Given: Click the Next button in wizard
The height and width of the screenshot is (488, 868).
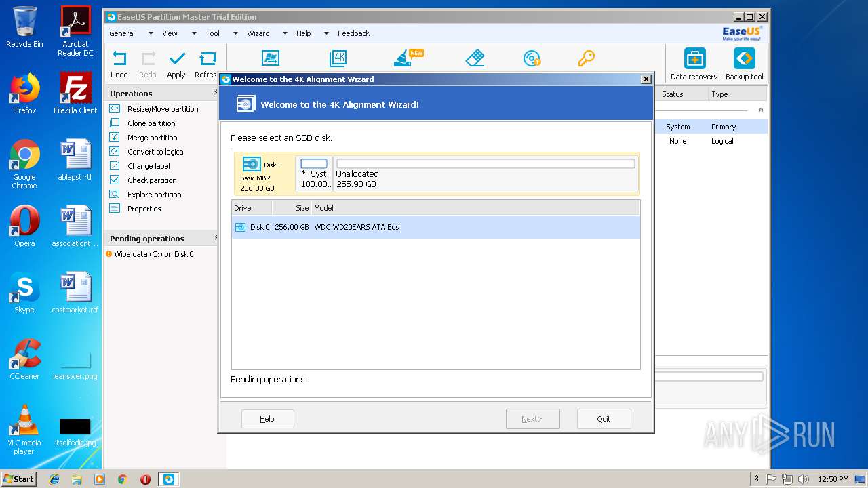Looking at the screenshot, I should pyautogui.click(x=532, y=419).
